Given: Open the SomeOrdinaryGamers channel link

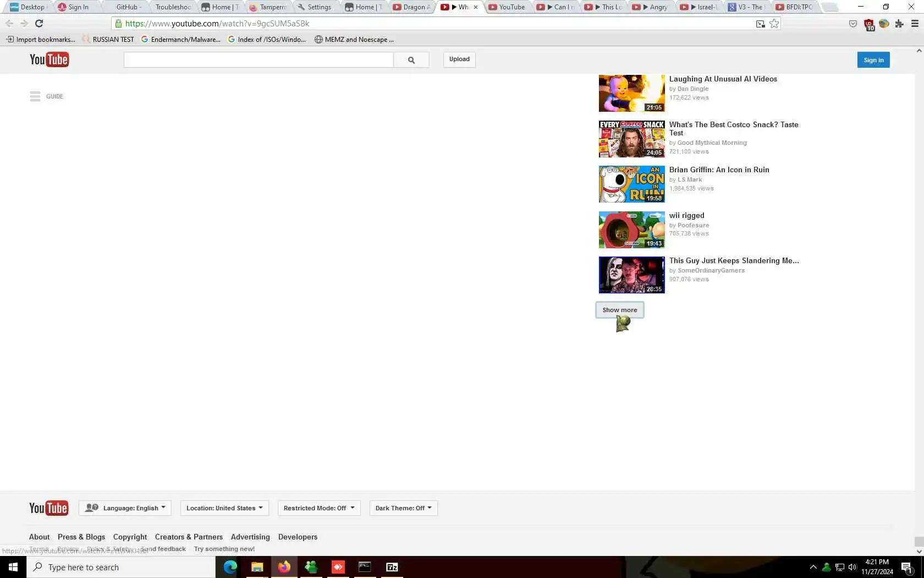Looking at the screenshot, I should 711,270.
